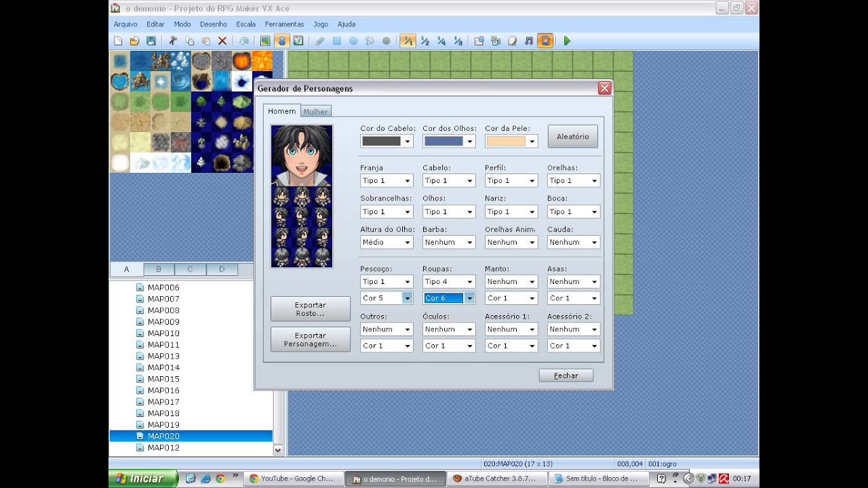Save the project with the floppy disk icon
868x488 pixels.
click(151, 41)
